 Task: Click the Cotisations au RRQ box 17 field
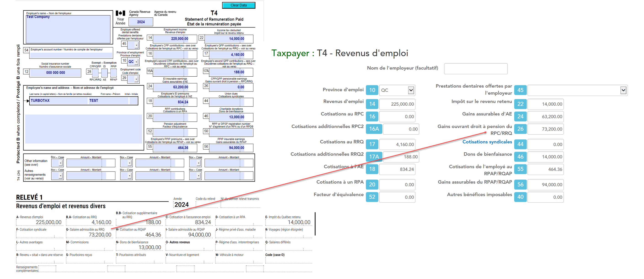397,144
